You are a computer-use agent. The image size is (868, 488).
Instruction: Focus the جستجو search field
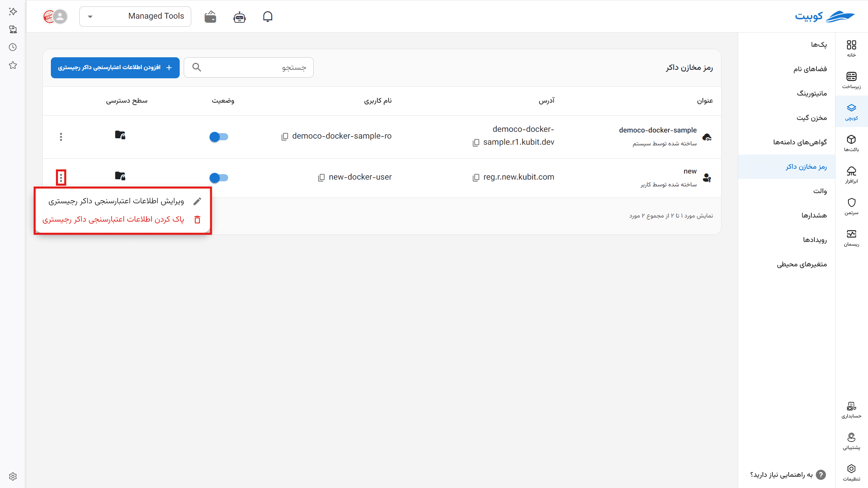[x=249, y=67]
